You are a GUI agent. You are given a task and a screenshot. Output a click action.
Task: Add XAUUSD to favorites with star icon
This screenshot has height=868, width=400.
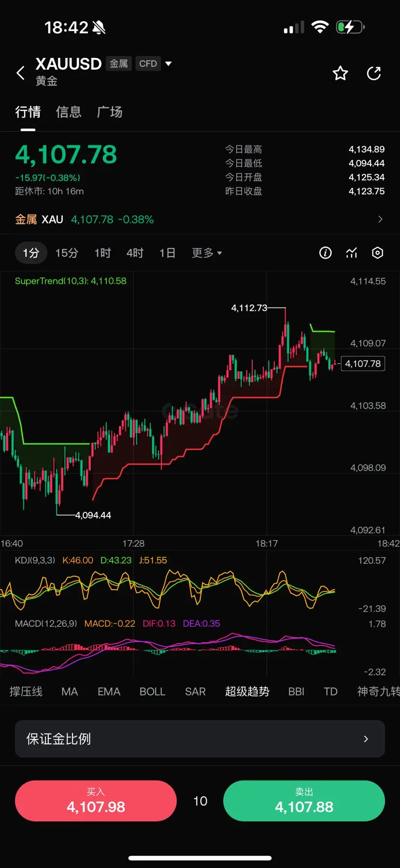(x=341, y=73)
